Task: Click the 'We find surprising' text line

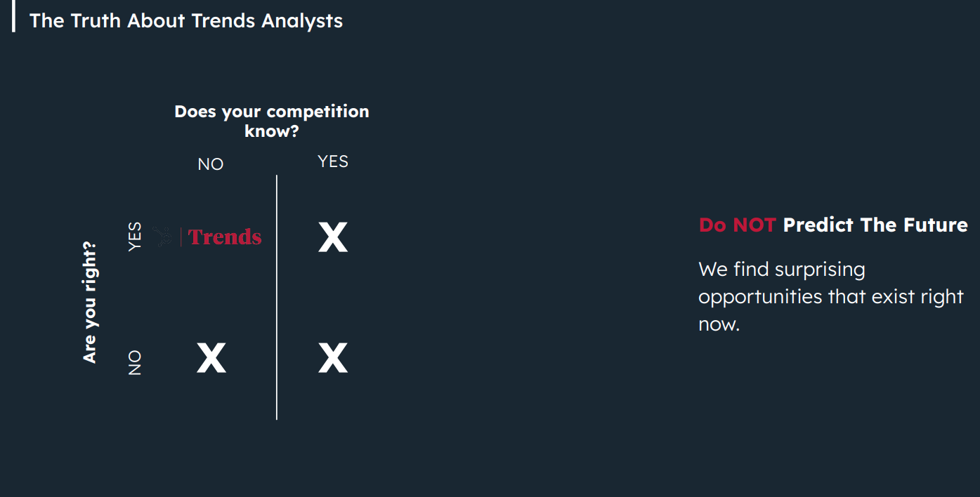Action: (x=782, y=270)
